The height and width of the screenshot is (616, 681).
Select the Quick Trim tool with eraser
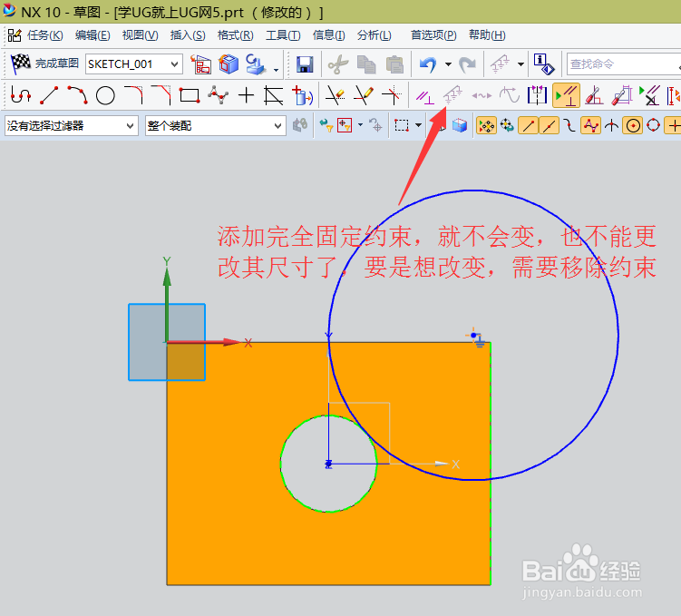(x=336, y=95)
